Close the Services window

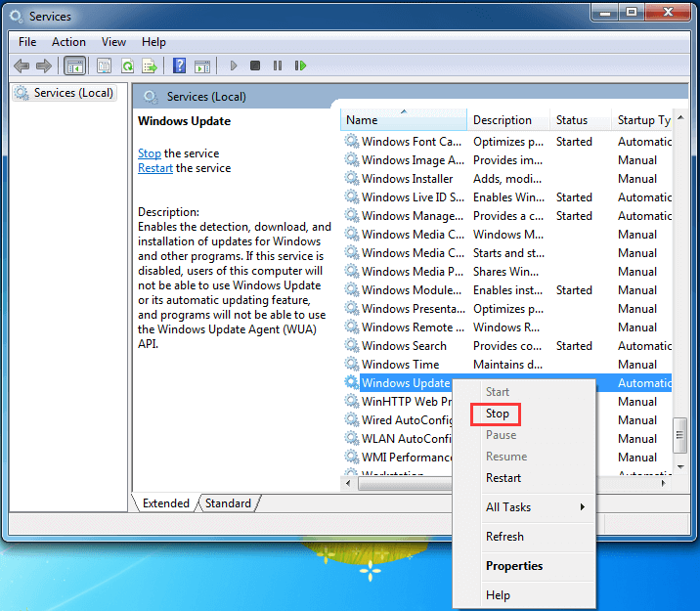click(x=668, y=13)
